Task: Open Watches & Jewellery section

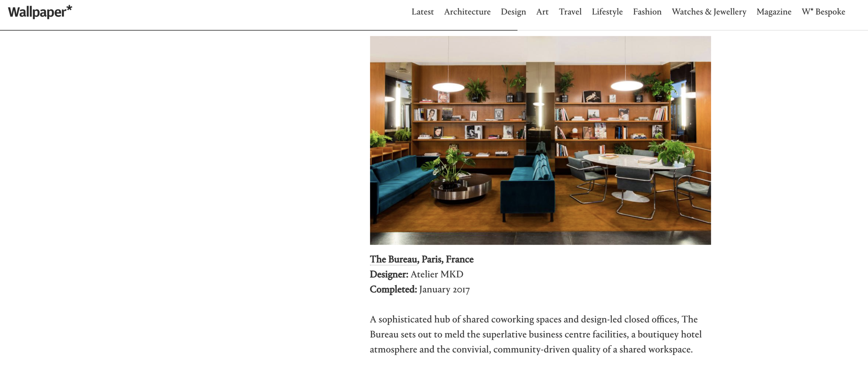Action: [709, 12]
